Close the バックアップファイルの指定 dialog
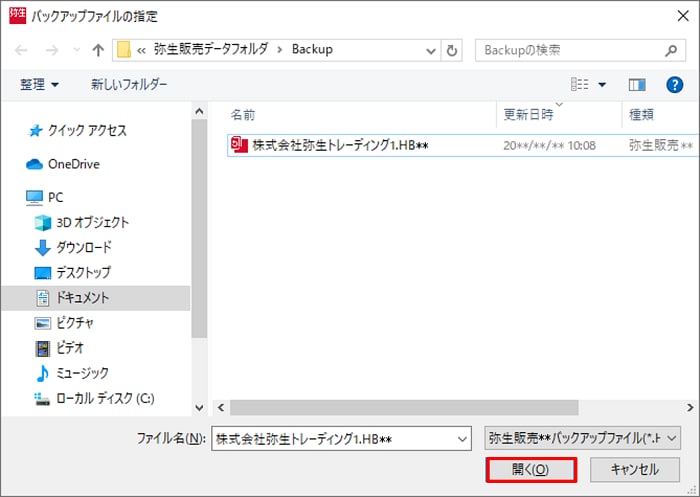The width and height of the screenshot is (700, 497). point(683,16)
